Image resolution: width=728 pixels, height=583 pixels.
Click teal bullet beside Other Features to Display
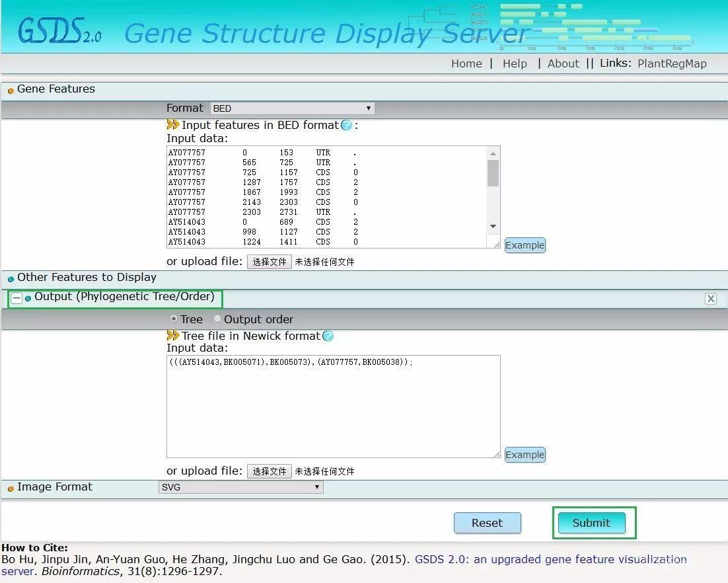[11, 279]
